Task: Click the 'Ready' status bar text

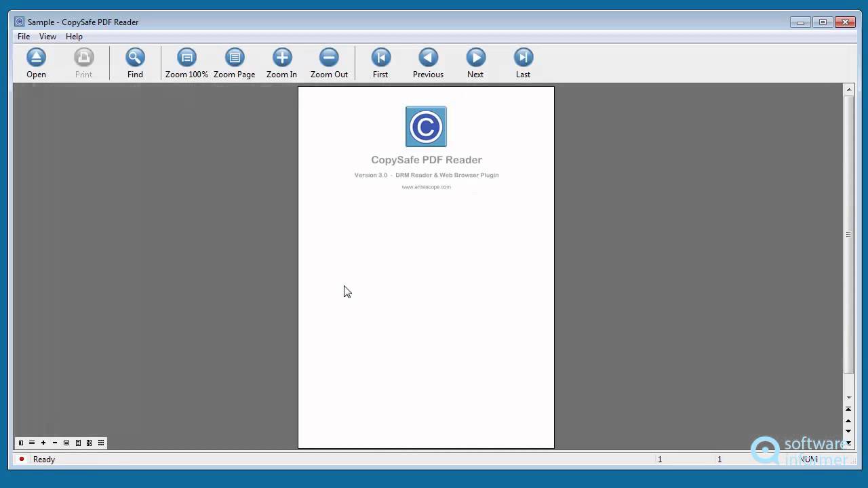Action: (x=44, y=460)
